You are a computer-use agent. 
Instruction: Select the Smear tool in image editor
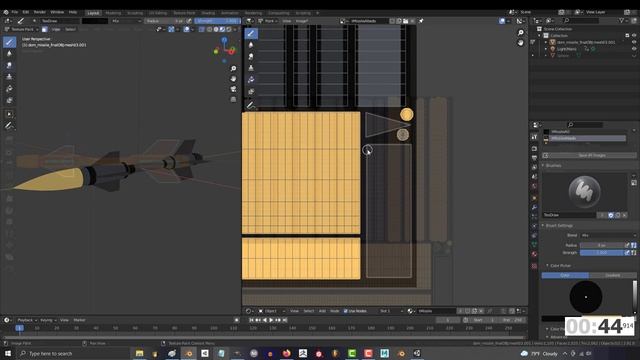click(251, 56)
